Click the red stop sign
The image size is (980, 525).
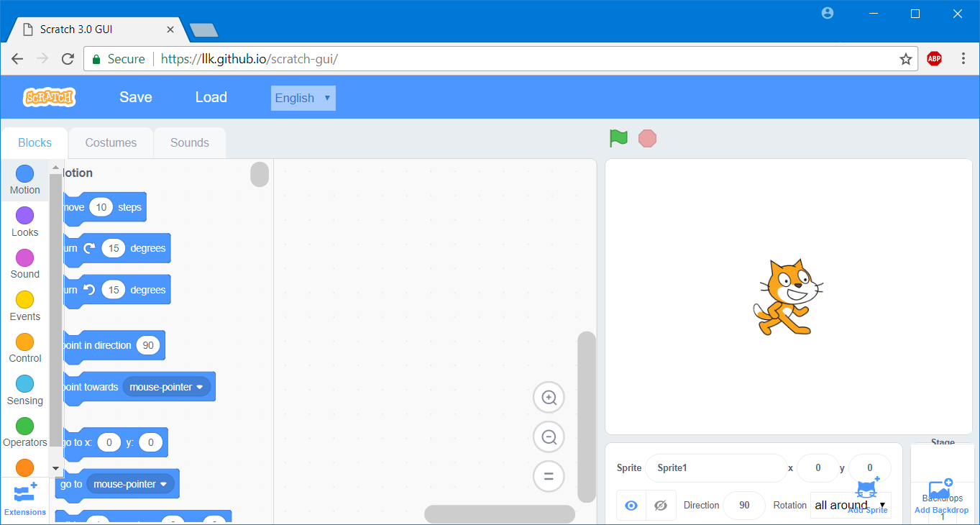647,138
